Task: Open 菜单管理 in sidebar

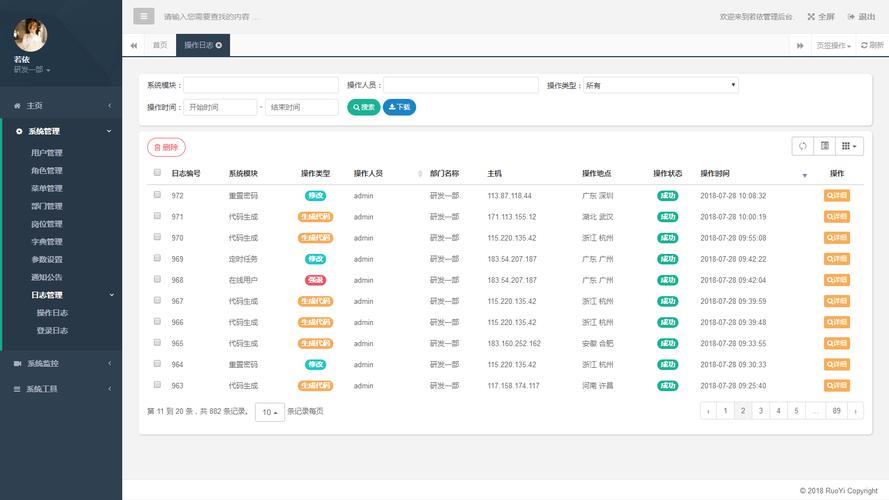Action: click(46, 188)
